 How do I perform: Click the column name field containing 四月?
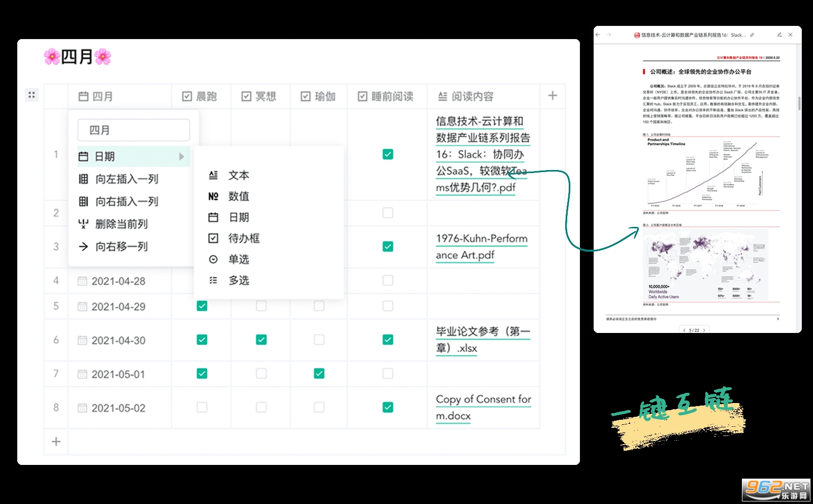tap(134, 130)
